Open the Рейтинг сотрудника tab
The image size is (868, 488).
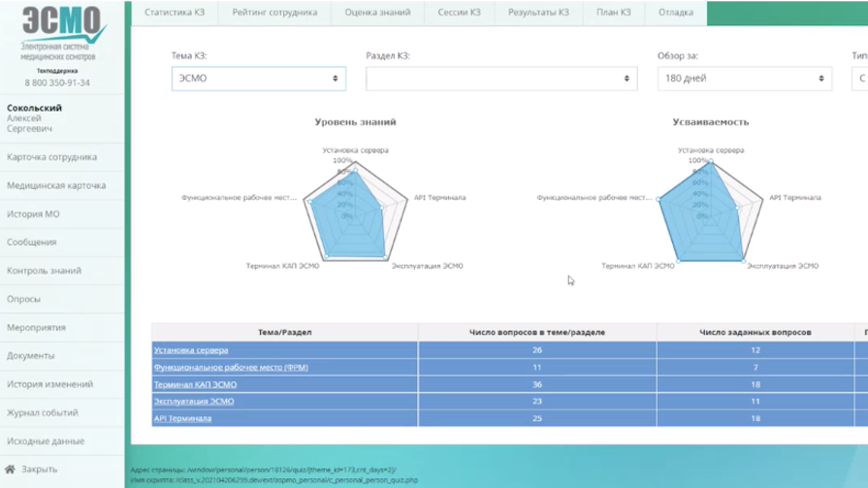tap(274, 13)
